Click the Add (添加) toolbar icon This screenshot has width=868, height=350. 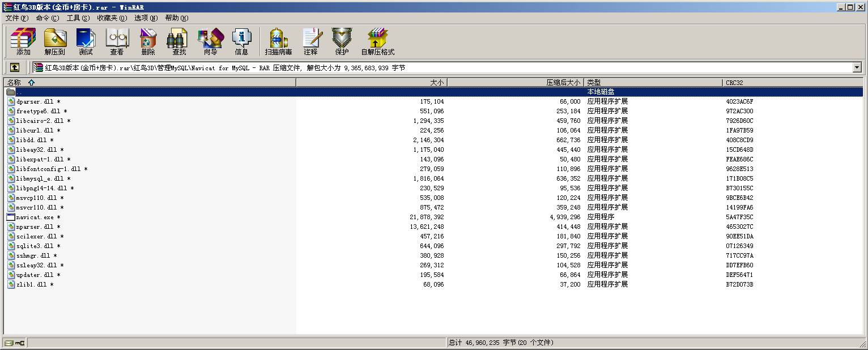click(x=23, y=42)
